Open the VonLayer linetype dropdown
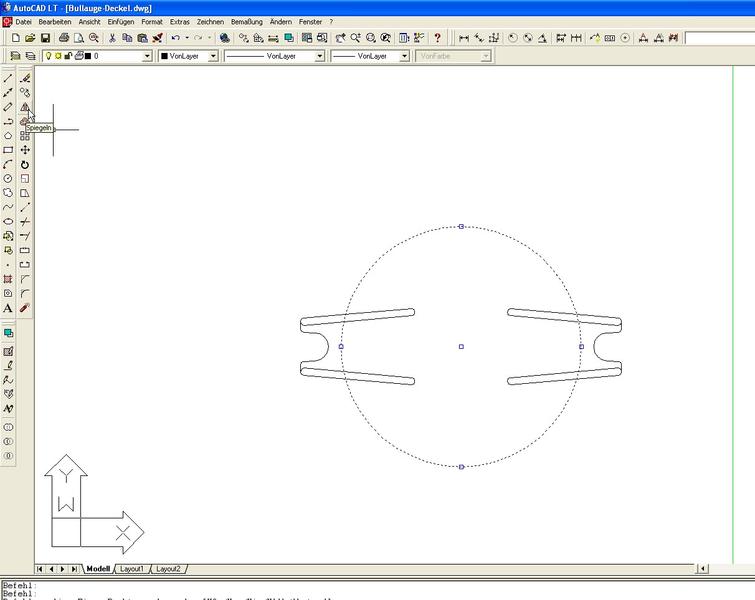Viewport: 755px width, 600px height. [x=319, y=56]
